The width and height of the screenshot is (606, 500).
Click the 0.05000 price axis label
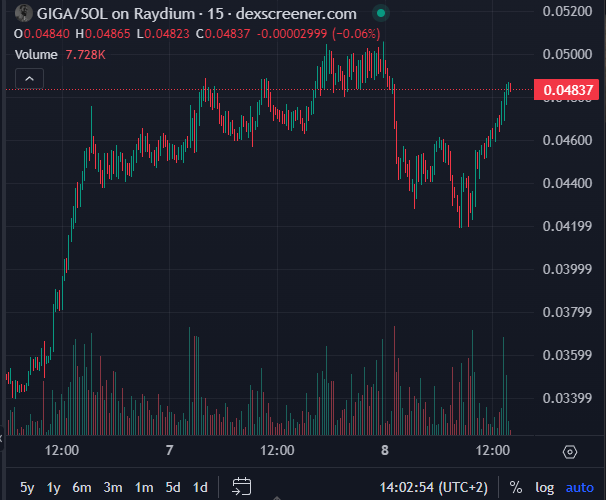(567, 54)
